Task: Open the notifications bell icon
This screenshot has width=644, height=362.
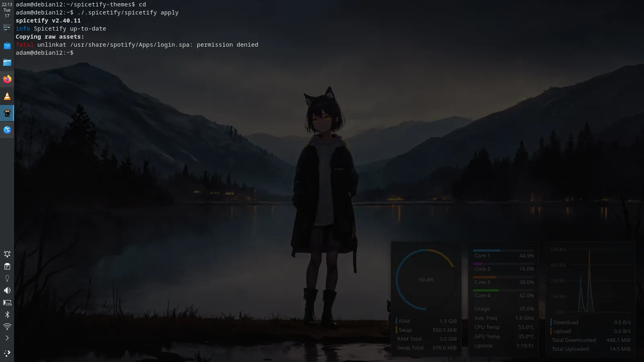Action: pos(7,254)
